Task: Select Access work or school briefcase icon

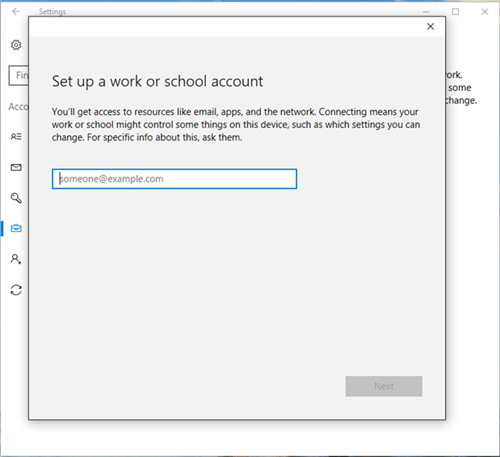Action: [x=16, y=228]
